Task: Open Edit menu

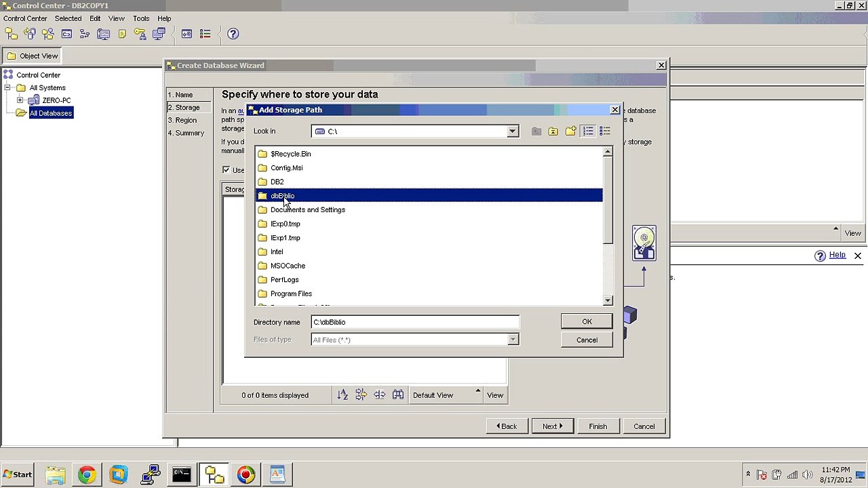Action: coord(95,18)
